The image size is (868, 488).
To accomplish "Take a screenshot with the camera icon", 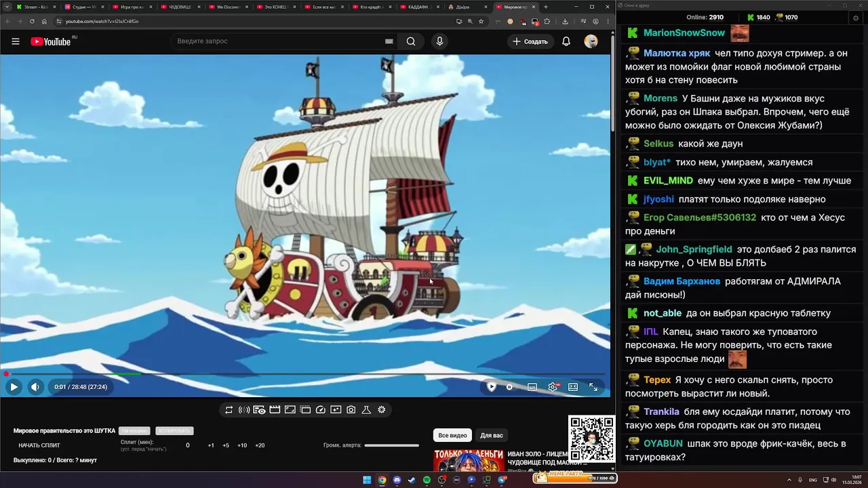I will (x=351, y=410).
